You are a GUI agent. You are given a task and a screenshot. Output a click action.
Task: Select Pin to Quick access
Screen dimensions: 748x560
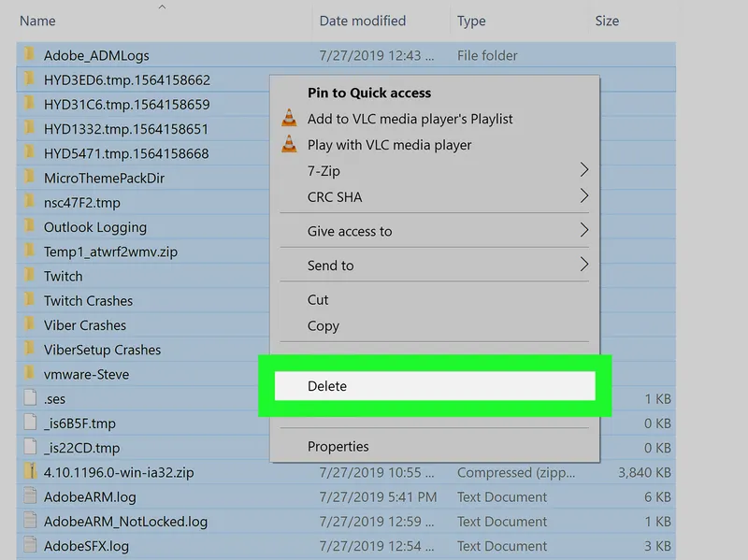(x=435, y=93)
